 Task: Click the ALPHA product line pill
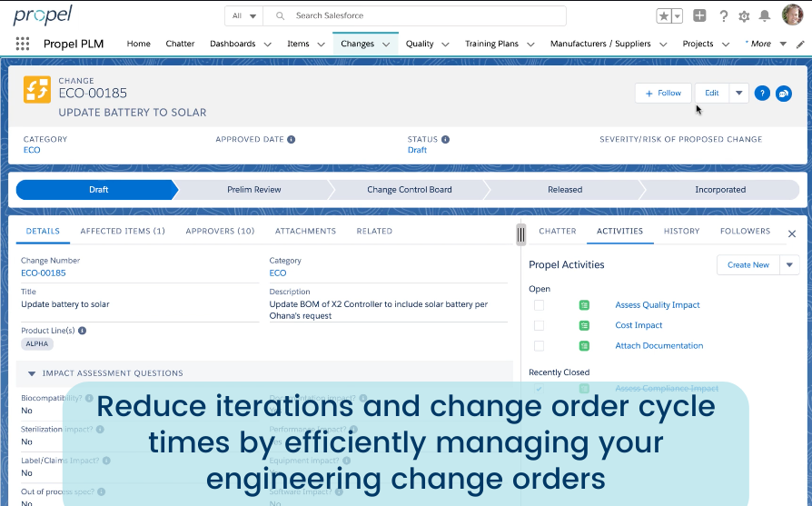point(37,344)
